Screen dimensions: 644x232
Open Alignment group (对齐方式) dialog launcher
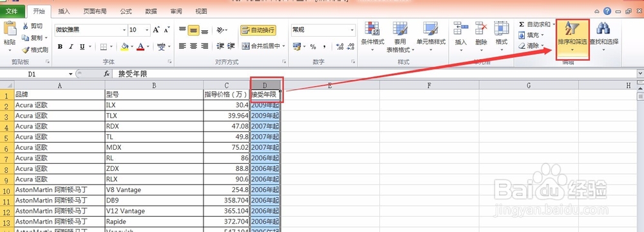284,62
